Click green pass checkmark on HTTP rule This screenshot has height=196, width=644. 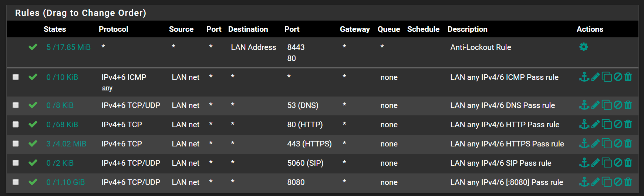(33, 124)
